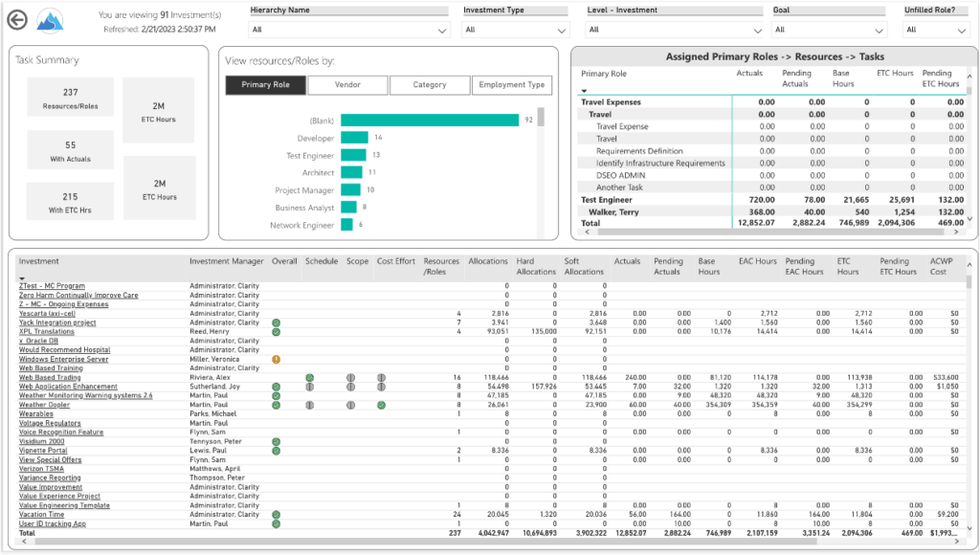Viewport: 980px width, 555px height.
Task: Click Travel Expenses row in roles table
Action: click(x=772, y=101)
